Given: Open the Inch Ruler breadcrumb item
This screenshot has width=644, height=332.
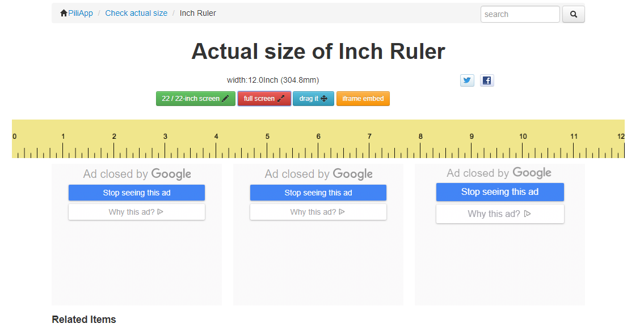Looking at the screenshot, I should pos(197,12).
